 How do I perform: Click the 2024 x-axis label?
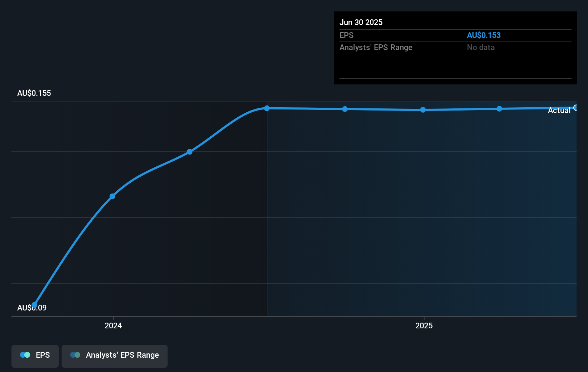[x=113, y=325]
